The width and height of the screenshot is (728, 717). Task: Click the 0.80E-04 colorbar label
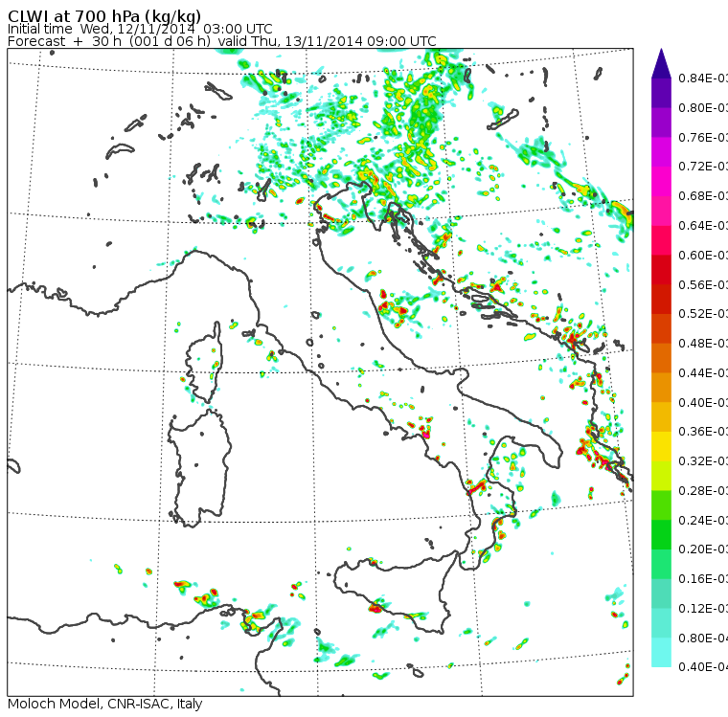click(x=703, y=639)
